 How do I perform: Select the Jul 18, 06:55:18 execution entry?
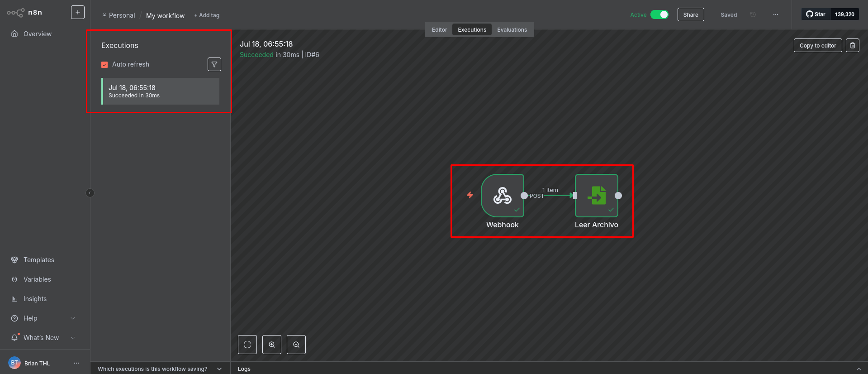pyautogui.click(x=161, y=91)
